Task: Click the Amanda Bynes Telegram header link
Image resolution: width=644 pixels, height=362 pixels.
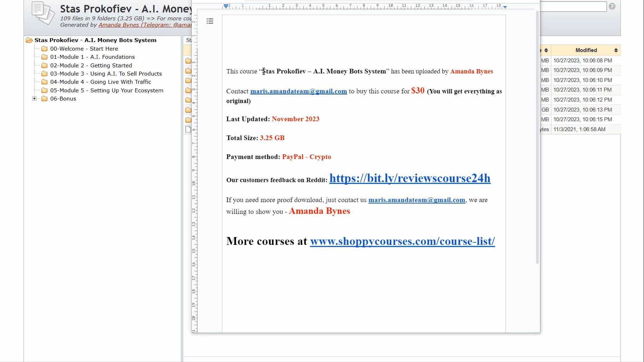Action: 145,25
